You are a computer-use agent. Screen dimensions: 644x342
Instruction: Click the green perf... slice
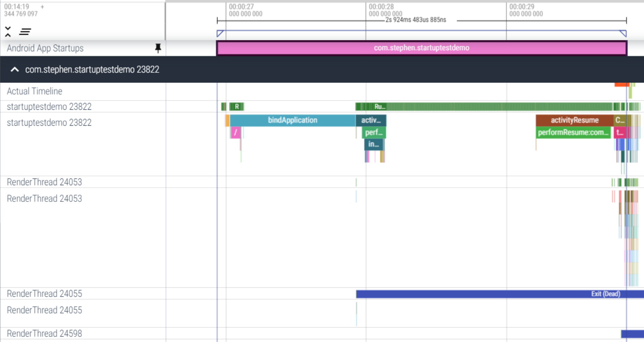(x=373, y=133)
